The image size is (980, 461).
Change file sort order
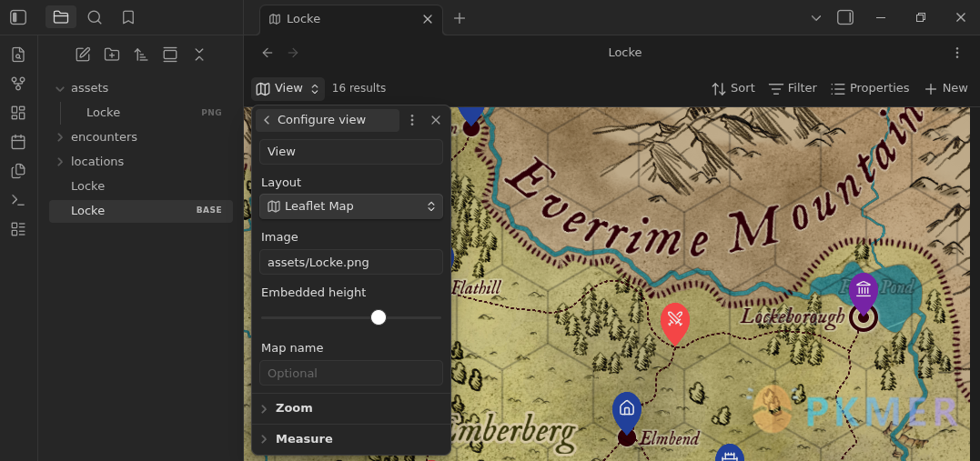click(x=141, y=55)
